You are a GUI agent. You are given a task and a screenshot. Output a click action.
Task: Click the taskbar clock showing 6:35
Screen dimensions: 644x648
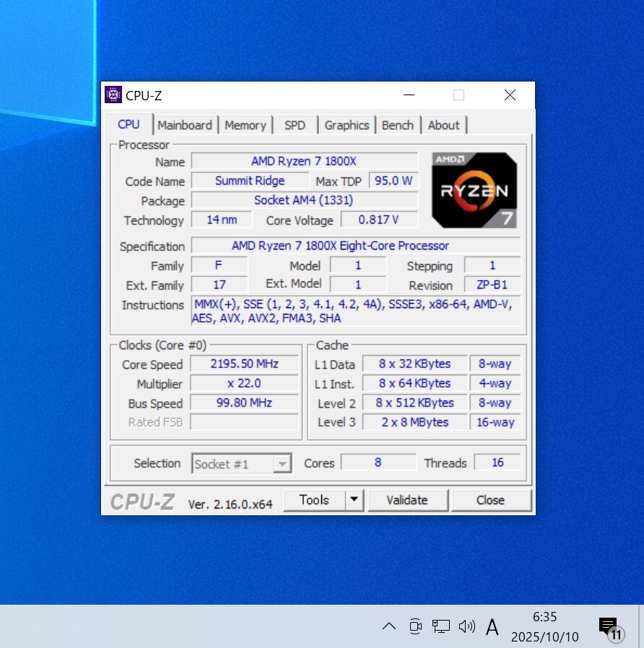click(x=544, y=626)
